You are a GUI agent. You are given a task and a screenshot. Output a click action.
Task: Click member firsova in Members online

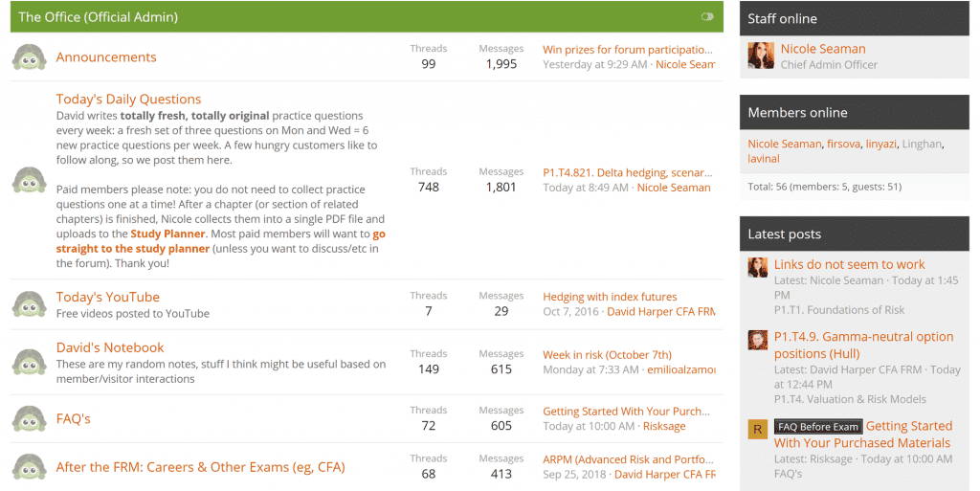click(x=843, y=144)
